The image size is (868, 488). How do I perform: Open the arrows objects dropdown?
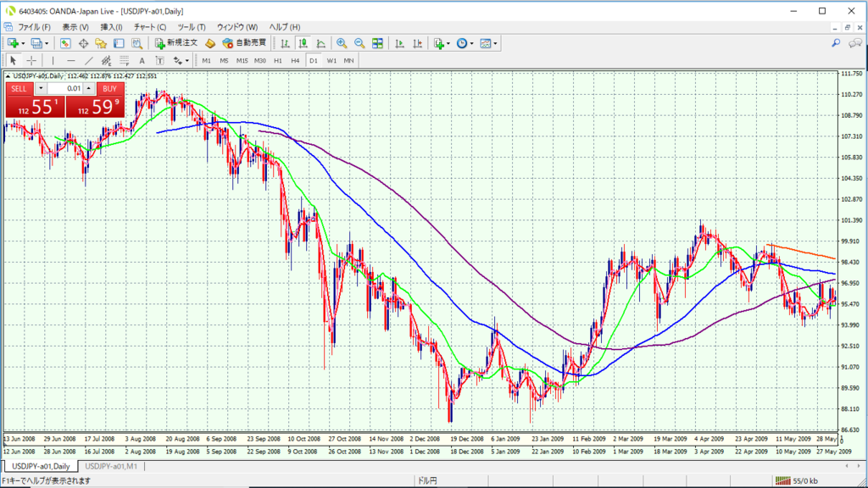(186, 61)
